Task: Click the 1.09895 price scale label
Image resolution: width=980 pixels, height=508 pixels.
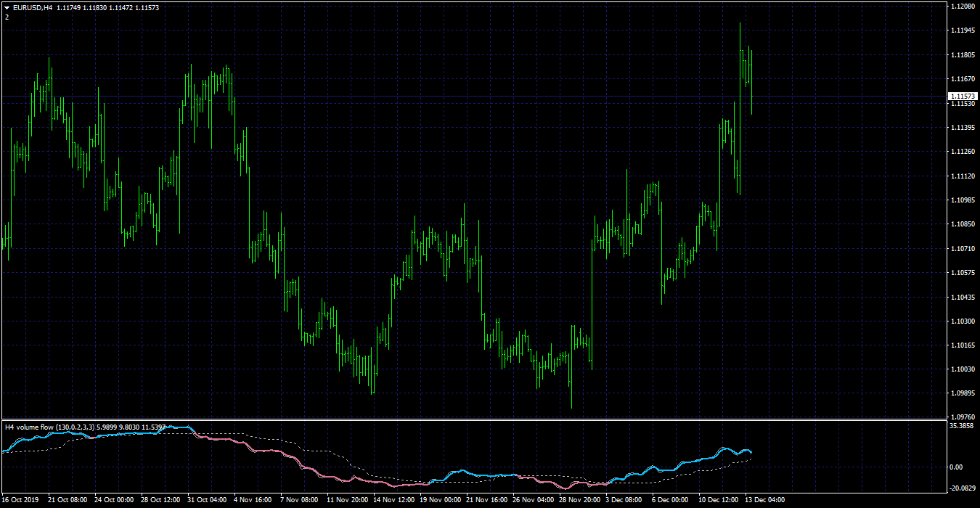Action: [962, 393]
